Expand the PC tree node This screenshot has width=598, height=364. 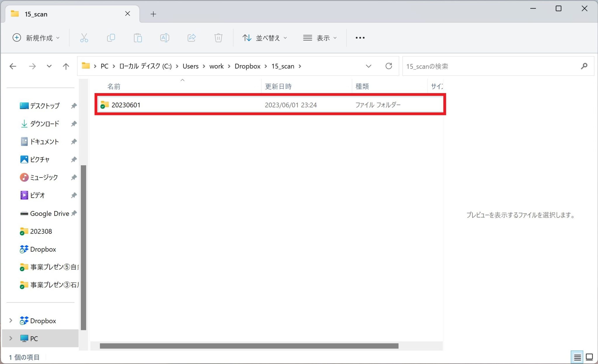[11, 338]
